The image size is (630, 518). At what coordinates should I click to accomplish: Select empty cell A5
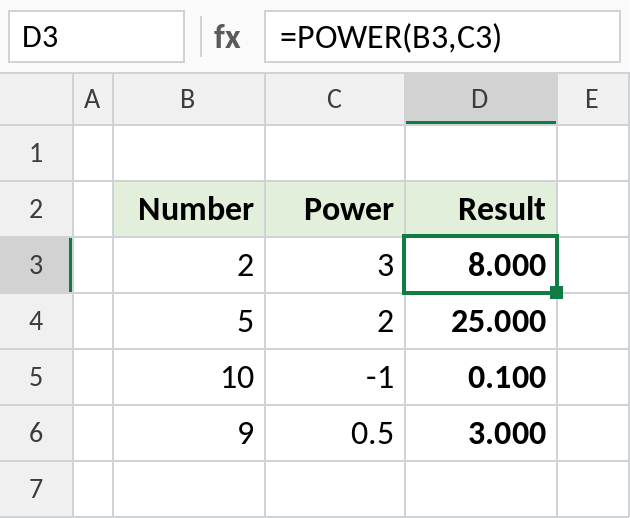click(93, 377)
